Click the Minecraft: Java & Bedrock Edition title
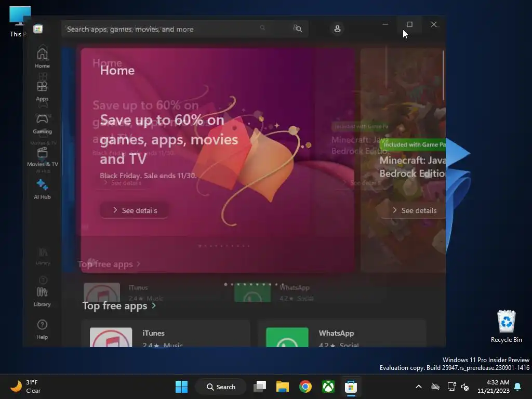 [x=412, y=167]
